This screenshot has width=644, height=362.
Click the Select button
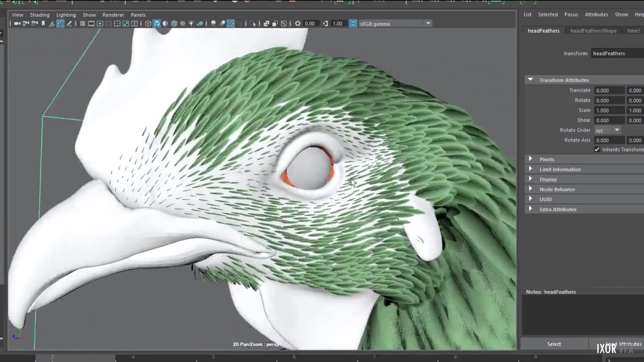pos(554,344)
